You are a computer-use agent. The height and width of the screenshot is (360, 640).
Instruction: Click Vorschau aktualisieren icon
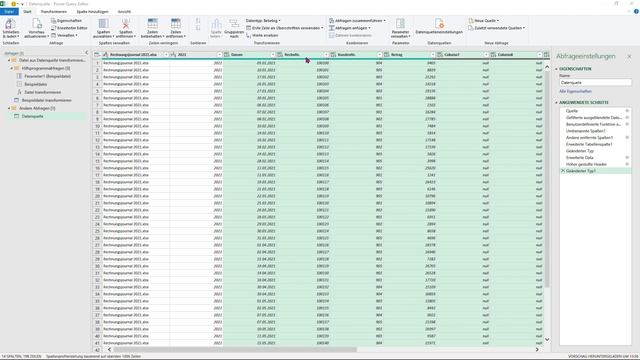(36, 24)
